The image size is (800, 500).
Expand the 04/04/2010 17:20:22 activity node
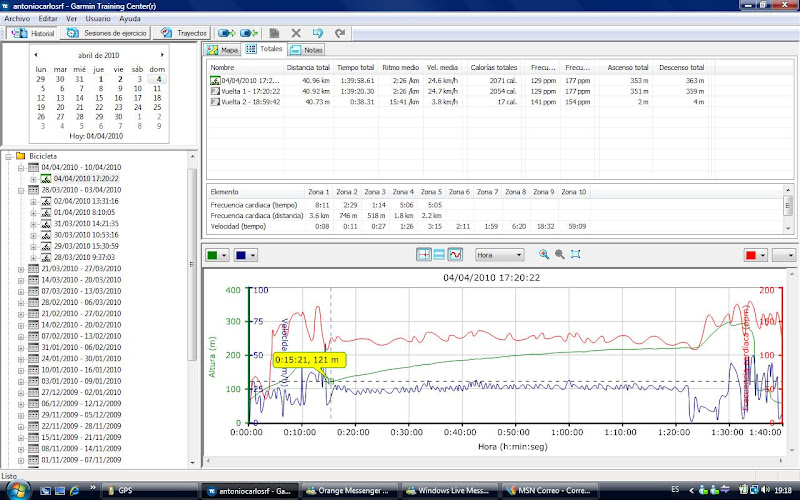[33, 179]
